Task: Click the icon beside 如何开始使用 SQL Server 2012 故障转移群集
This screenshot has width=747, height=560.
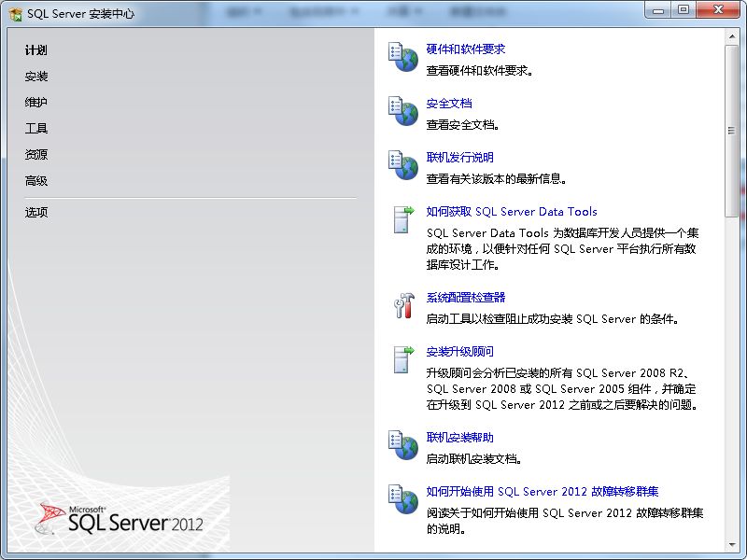Action: click(403, 499)
